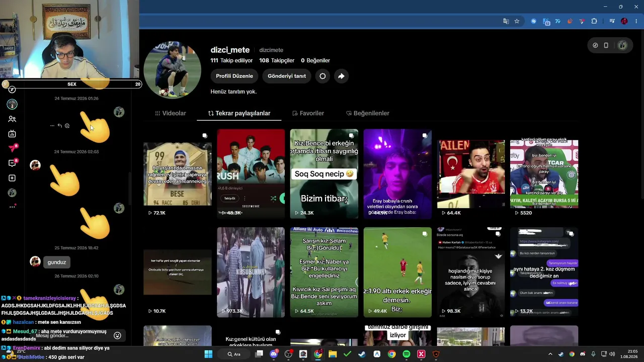
Task: Open the Following people icon in sidebar
Action: tap(12, 119)
